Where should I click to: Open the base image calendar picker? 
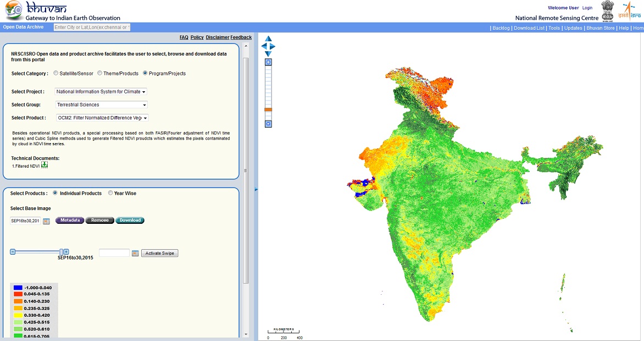pyautogui.click(x=46, y=221)
